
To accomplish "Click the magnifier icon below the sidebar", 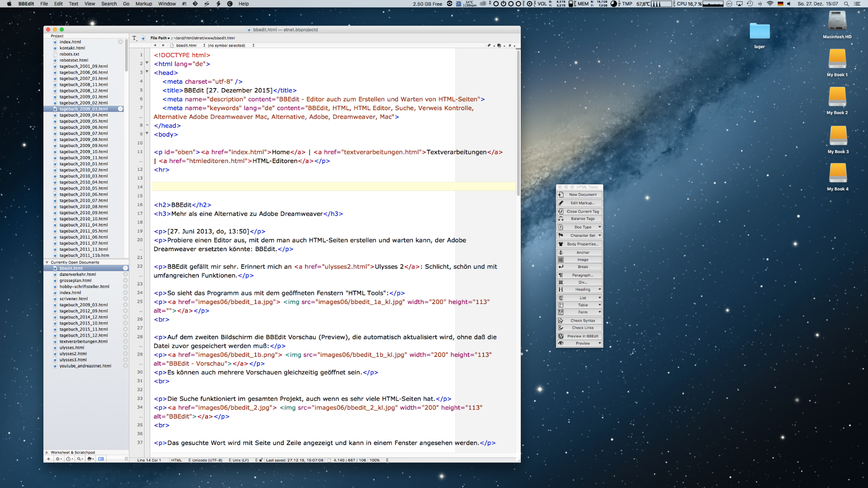I will [80, 459].
